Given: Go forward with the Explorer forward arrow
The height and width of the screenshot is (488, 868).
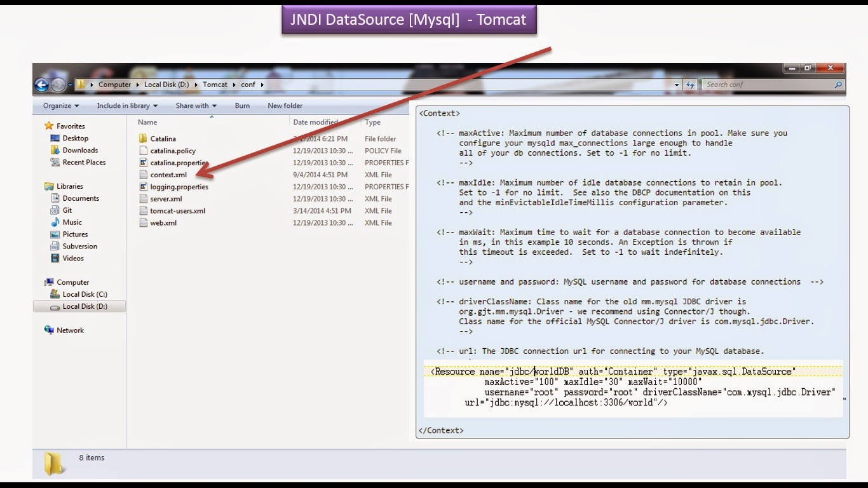Looking at the screenshot, I should click(x=58, y=85).
